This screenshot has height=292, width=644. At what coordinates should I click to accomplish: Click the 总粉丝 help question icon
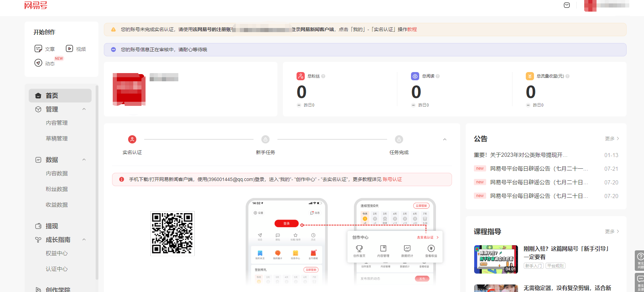tap(323, 76)
